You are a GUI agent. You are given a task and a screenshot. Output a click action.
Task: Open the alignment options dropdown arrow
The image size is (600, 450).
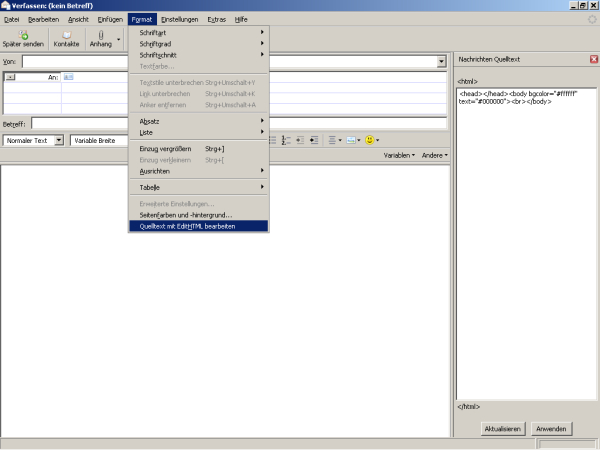click(340, 140)
